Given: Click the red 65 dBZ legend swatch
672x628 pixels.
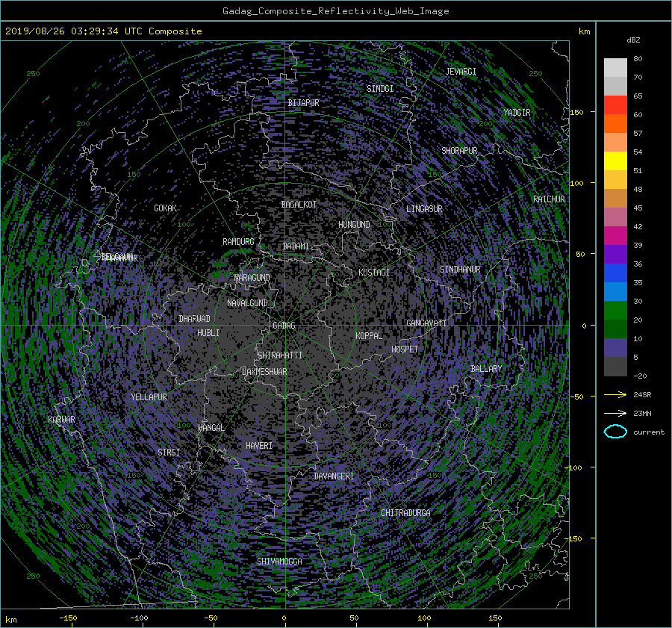Looking at the screenshot, I should pyautogui.click(x=615, y=105).
